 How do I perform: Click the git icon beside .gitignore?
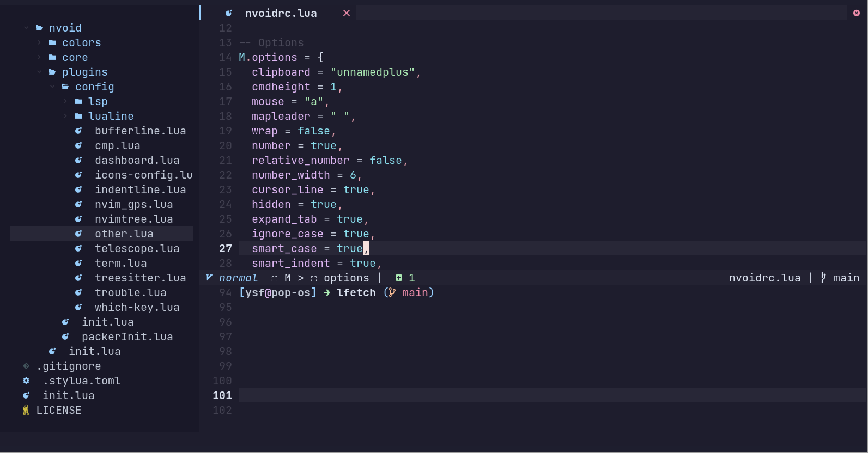[26, 366]
